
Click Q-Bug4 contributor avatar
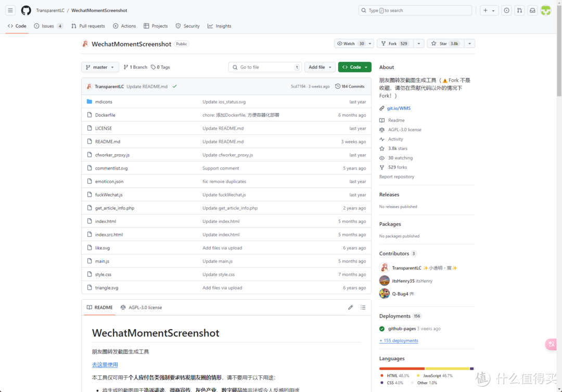click(384, 294)
